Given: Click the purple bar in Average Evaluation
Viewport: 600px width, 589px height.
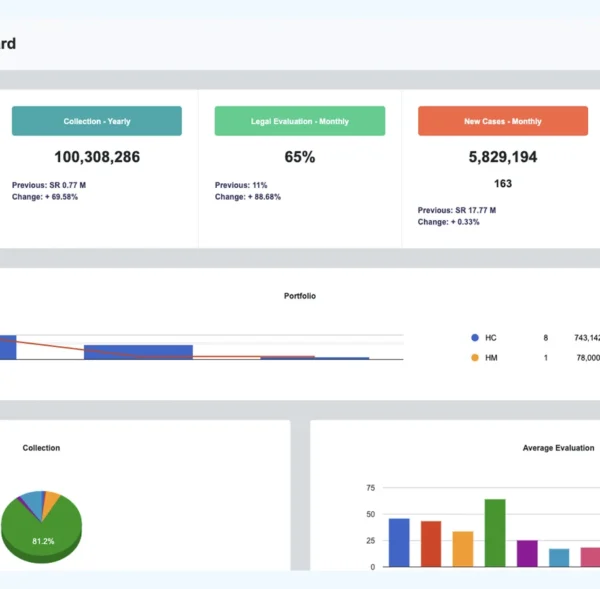Looking at the screenshot, I should (527, 553).
